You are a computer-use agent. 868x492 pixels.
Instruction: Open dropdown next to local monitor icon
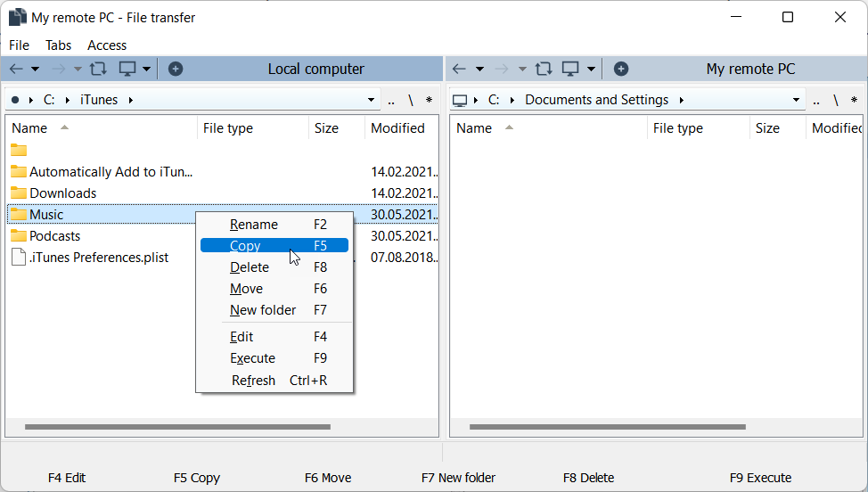[146, 69]
